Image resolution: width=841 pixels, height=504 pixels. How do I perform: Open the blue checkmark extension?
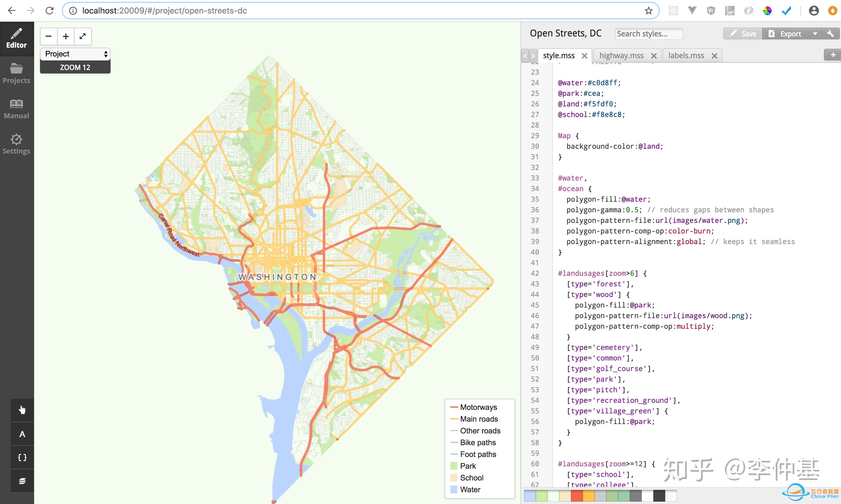click(x=786, y=11)
